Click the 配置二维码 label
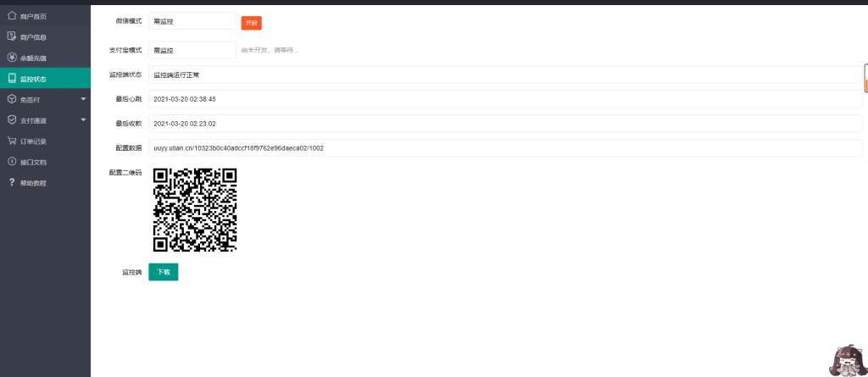 click(125, 172)
